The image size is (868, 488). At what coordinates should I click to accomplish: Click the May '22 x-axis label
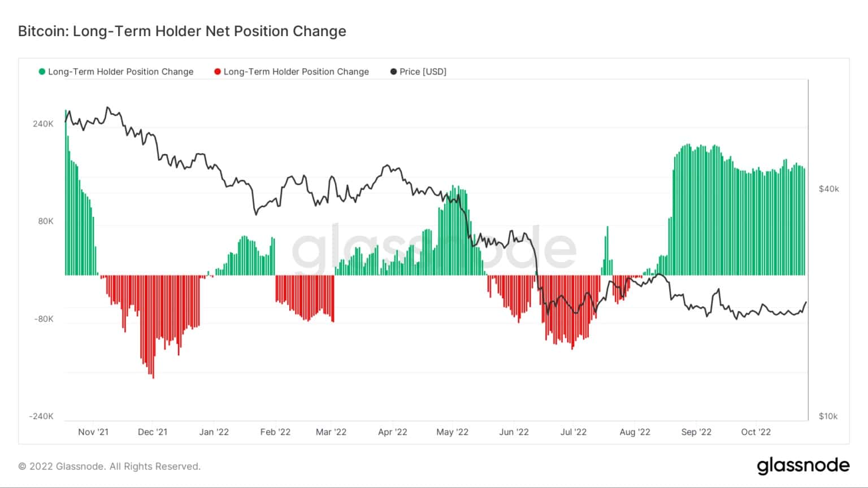click(x=453, y=432)
